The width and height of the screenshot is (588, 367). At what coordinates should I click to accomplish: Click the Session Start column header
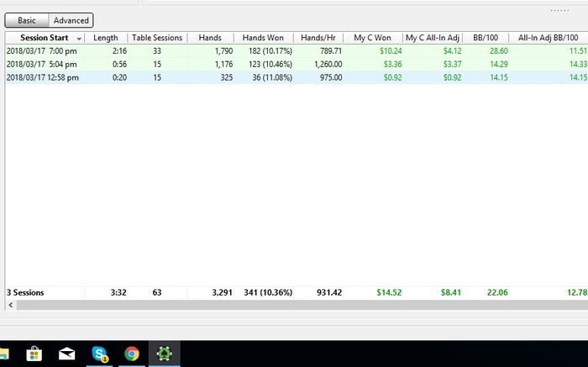tap(45, 38)
